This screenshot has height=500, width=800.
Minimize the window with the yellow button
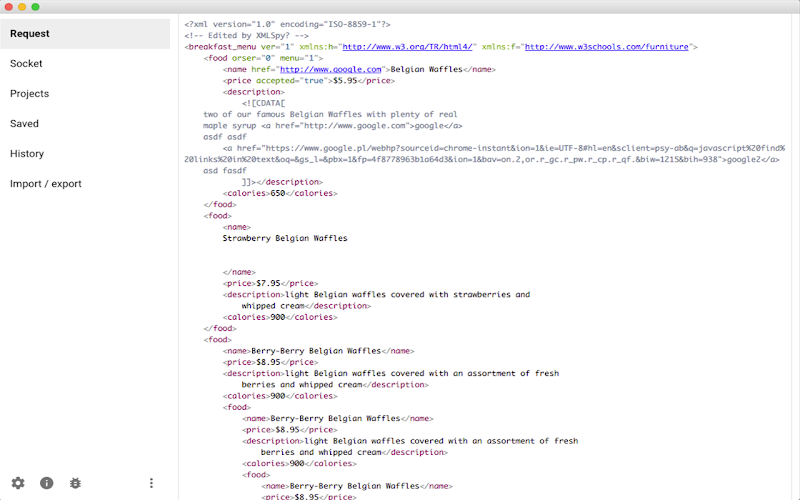[x=22, y=7]
